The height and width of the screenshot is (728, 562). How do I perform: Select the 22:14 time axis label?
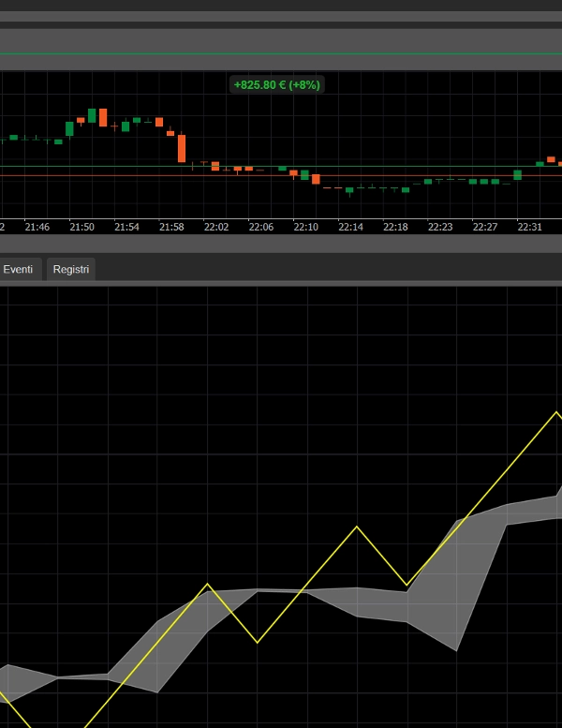350,227
